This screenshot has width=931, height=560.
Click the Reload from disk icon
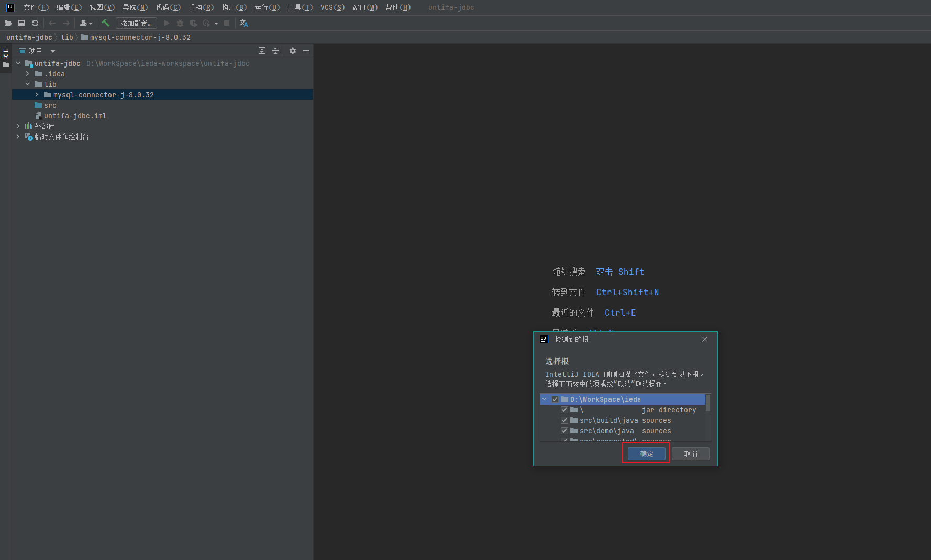click(x=35, y=23)
